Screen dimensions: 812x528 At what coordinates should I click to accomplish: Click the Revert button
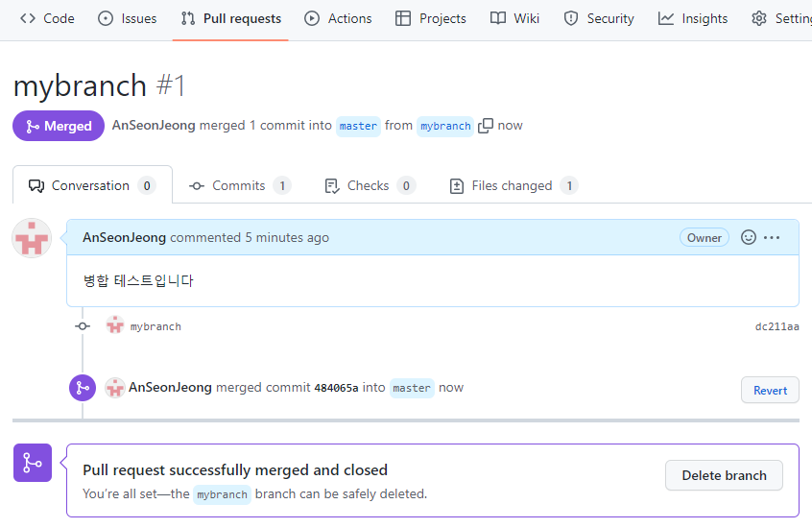click(770, 390)
